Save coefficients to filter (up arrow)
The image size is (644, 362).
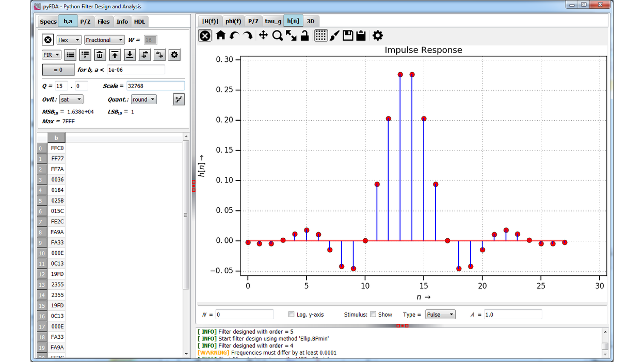(115, 55)
